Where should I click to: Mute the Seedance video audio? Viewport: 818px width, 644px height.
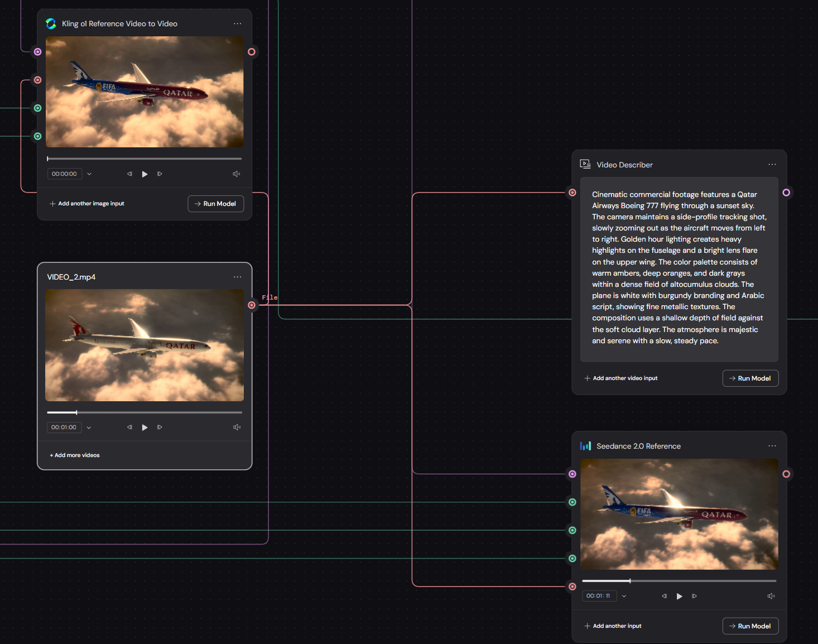coord(771,596)
